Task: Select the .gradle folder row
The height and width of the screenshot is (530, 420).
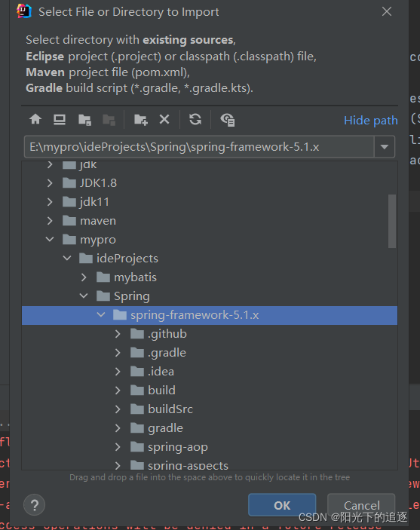Action: pyautogui.click(x=210, y=353)
